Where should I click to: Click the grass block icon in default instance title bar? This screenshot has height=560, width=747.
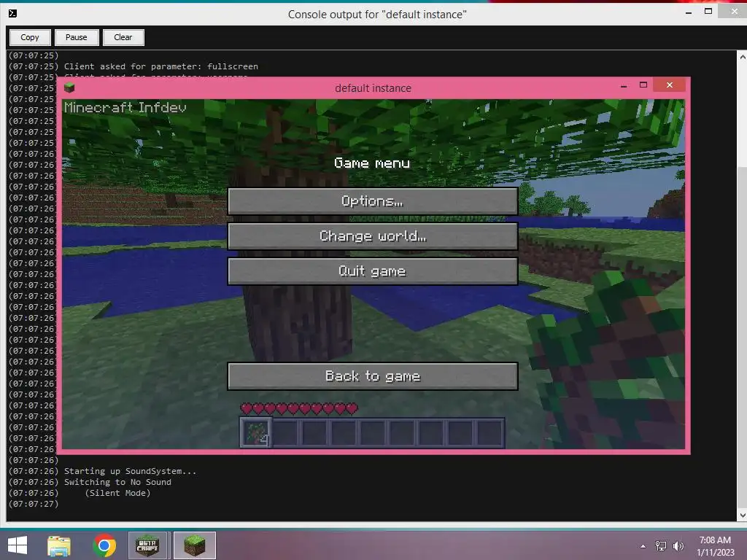tap(69, 87)
